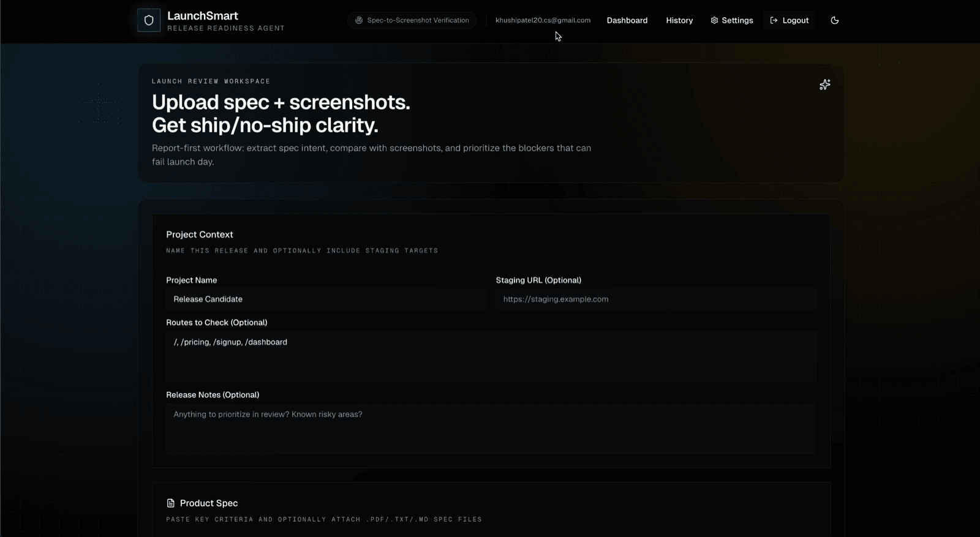980x537 pixels.
Task: Click the RELEASE READINESS AGENT subtitle
Action: (226, 28)
